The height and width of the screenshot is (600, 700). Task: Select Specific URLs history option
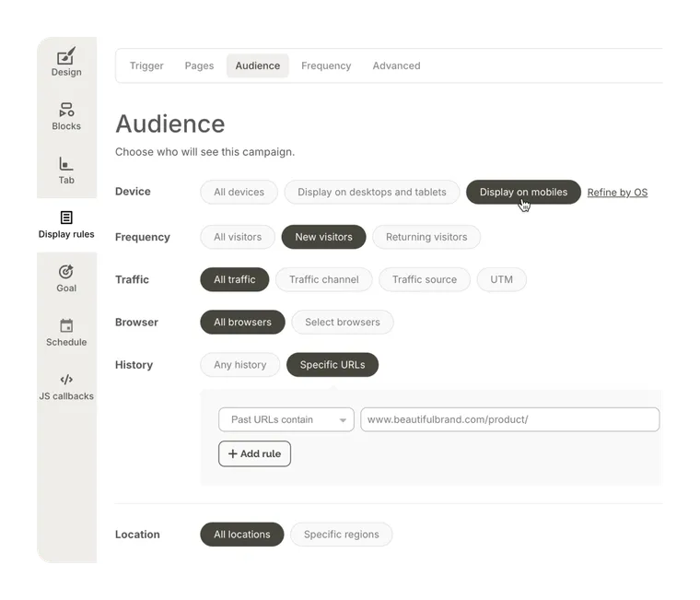click(332, 365)
